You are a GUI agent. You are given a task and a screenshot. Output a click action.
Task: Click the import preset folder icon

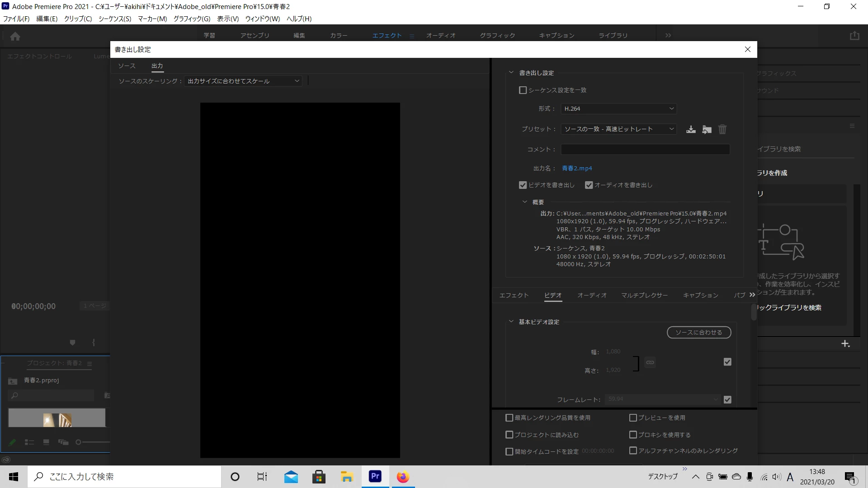pos(707,129)
